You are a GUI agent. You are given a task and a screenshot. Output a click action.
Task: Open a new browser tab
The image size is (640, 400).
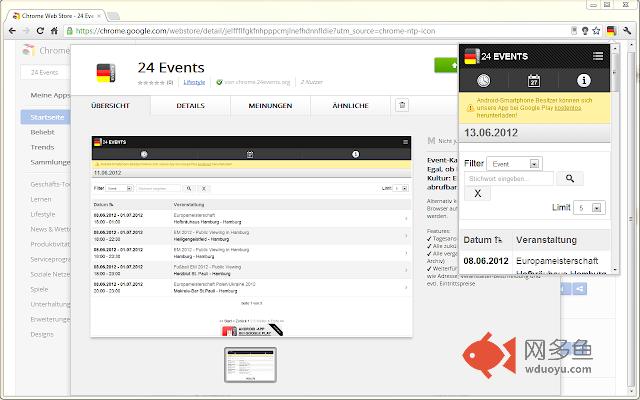click(x=113, y=16)
